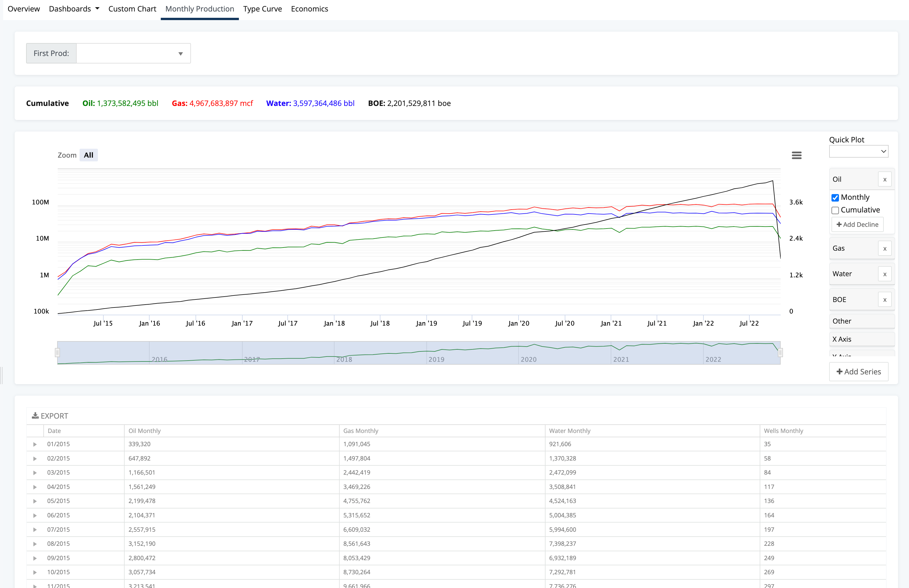Click the cumulative Gas total 4,967,683,897 mcf

[x=221, y=103]
